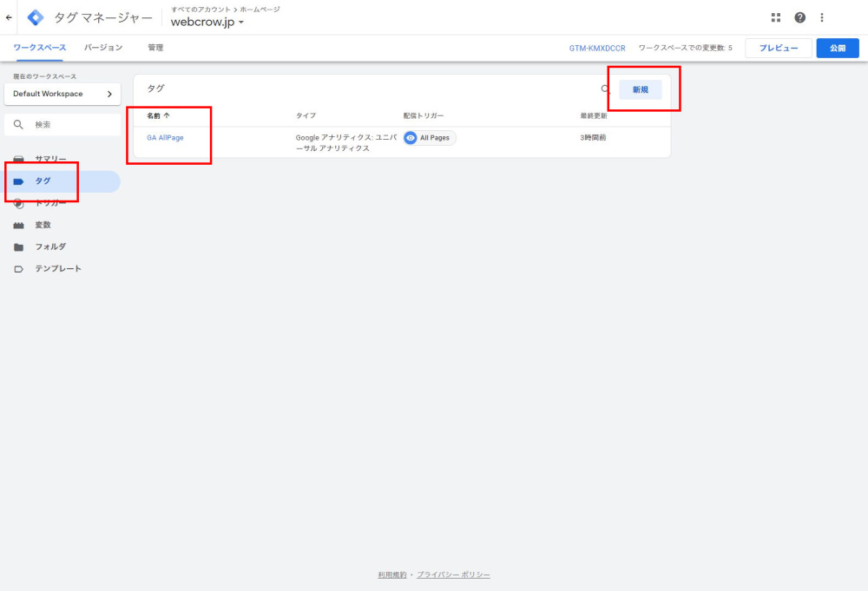Click the タイプ column header
This screenshot has height=591, width=868.
click(306, 115)
